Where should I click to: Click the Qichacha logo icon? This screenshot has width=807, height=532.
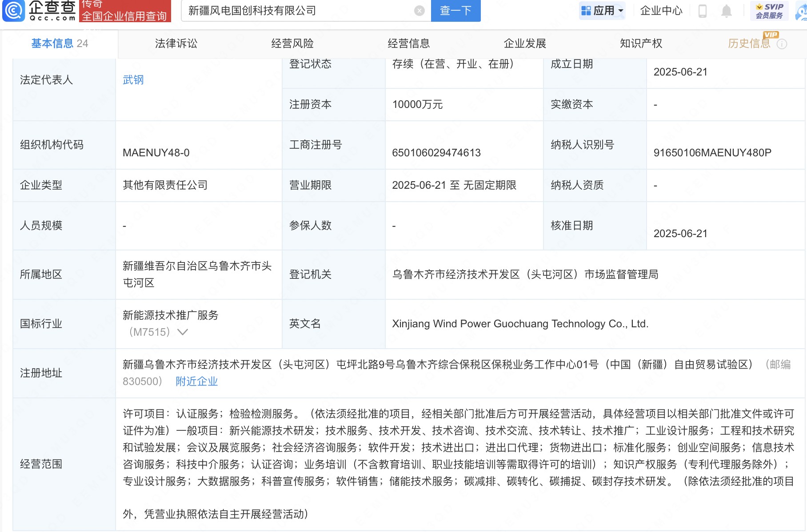click(x=13, y=10)
